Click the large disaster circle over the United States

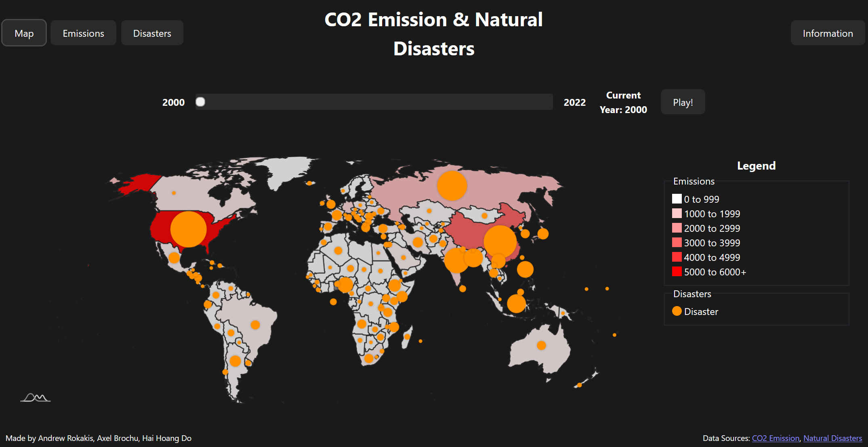pyautogui.click(x=189, y=229)
